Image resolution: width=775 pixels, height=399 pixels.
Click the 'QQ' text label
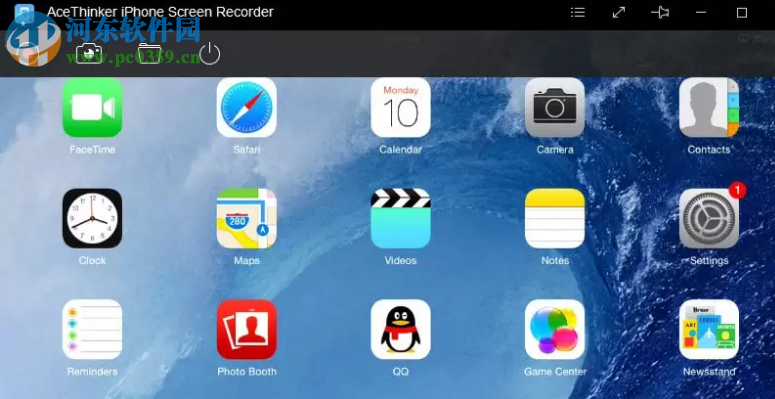(x=401, y=371)
